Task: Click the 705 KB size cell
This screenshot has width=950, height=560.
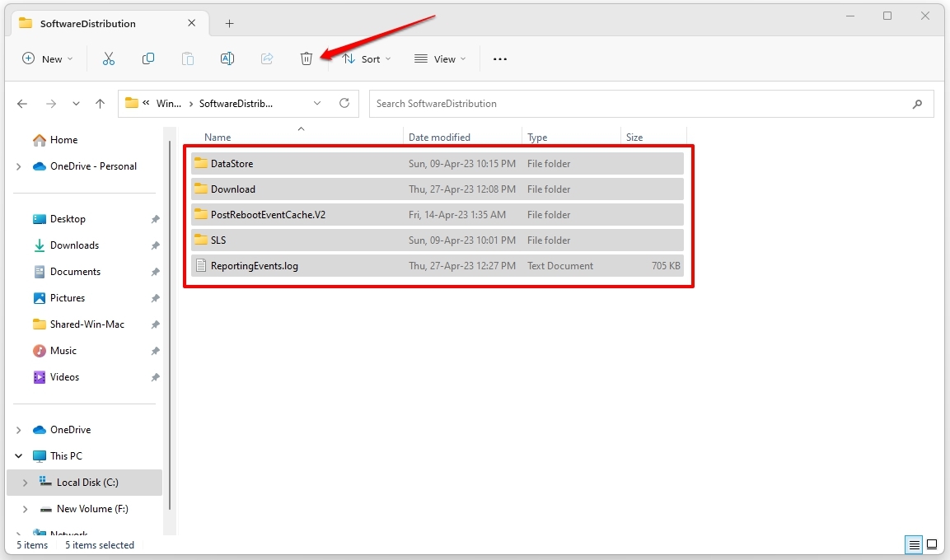Action: pyautogui.click(x=666, y=266)
